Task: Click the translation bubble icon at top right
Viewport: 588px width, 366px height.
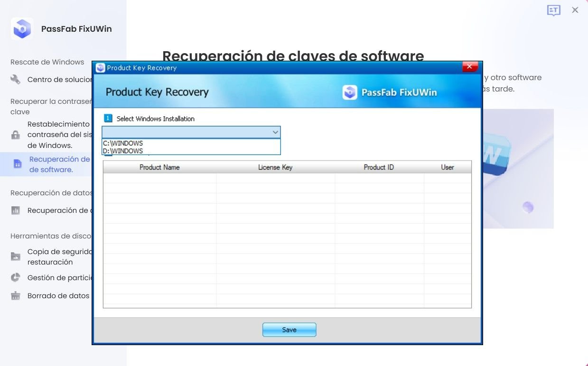Action: tap(553, 10)
